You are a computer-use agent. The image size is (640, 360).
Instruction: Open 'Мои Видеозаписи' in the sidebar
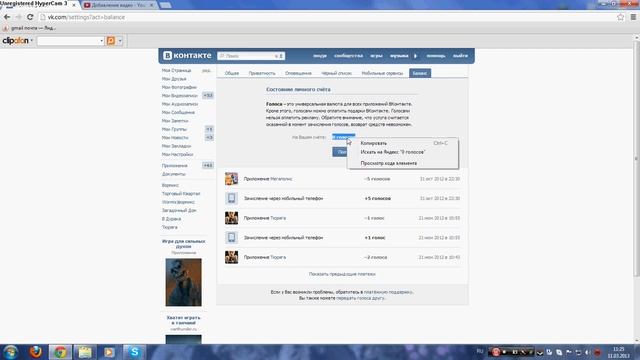point(180,96)
